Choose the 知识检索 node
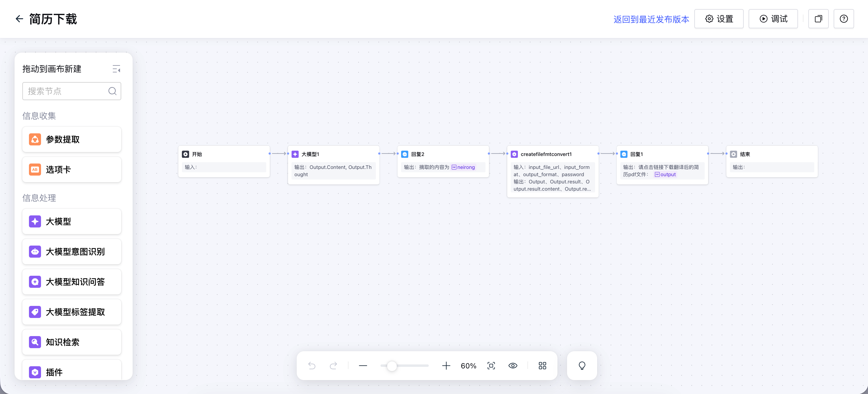Image resolution: width=868 pixels, height=394 pixels. point(72,342)
